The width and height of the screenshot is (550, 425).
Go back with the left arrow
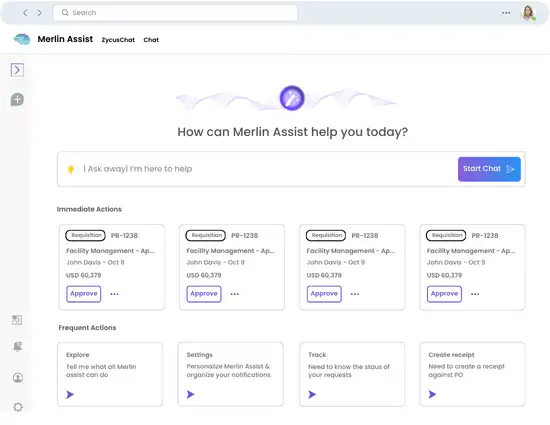[x=25, y=13]
